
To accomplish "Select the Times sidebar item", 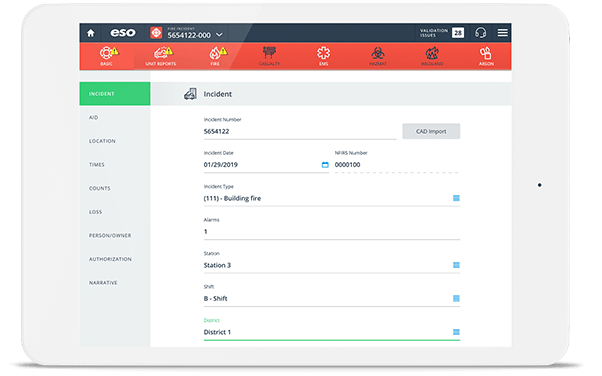I will coord(115,165).
